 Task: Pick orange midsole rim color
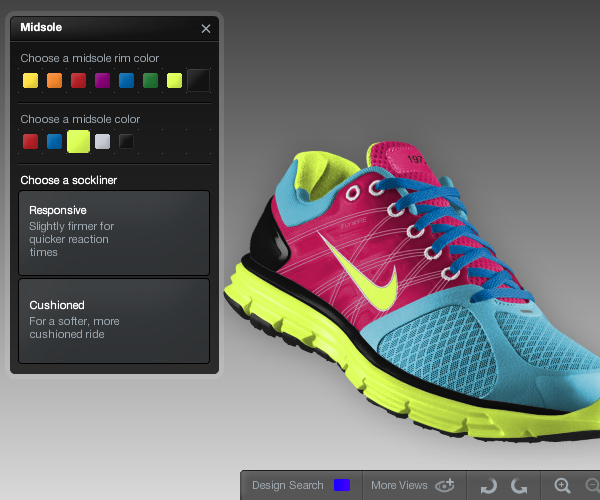point(54,81)
